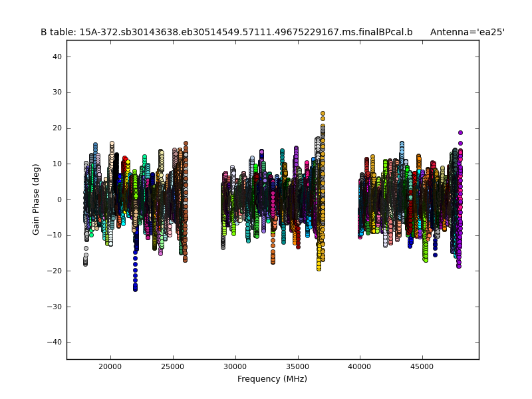
Task: Click the highest gold data point near 37000 MHz
Action: point(323,114)
